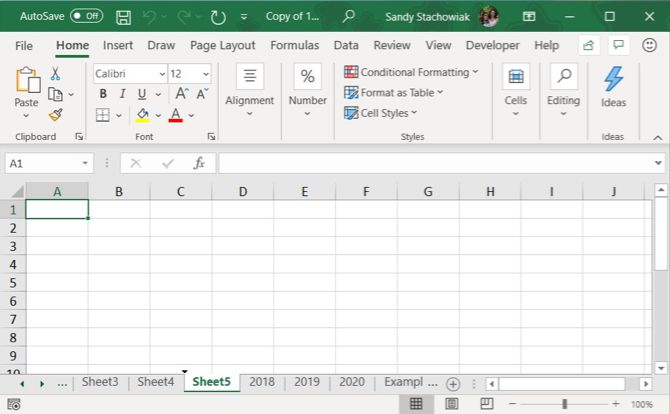This screenshot has width=670, height=414.
Task: Open the Cell Styles menu
Action: [x=380, y=113]
